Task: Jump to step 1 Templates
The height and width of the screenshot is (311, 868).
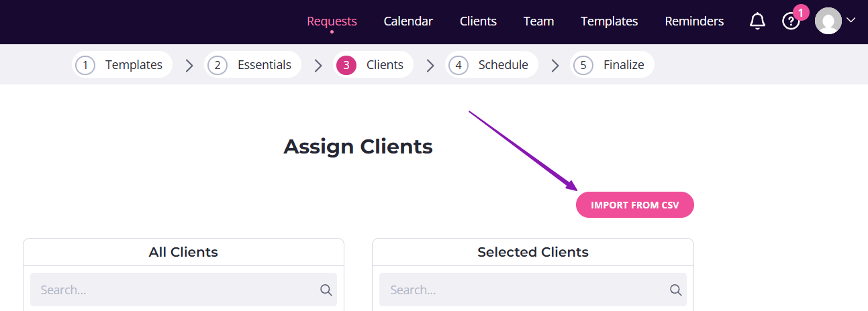Action: click(122, 65)
